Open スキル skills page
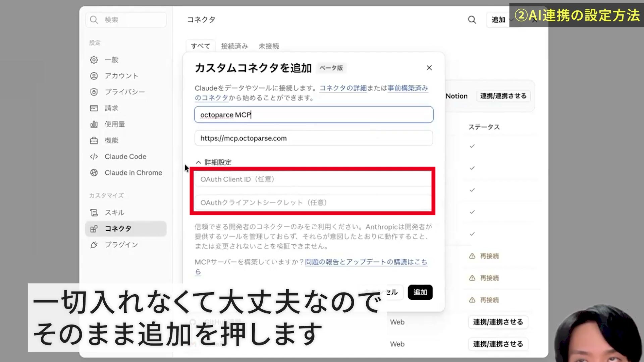 point(126,213)
